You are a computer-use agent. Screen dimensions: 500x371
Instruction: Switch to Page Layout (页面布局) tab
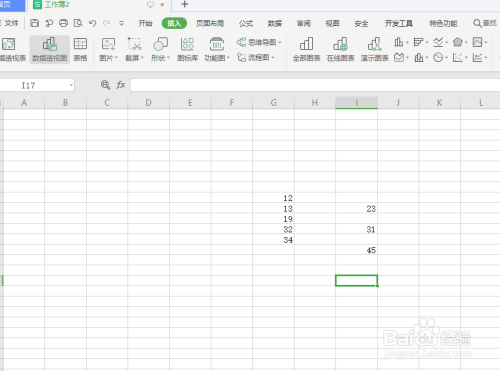[x=210, y=23]
